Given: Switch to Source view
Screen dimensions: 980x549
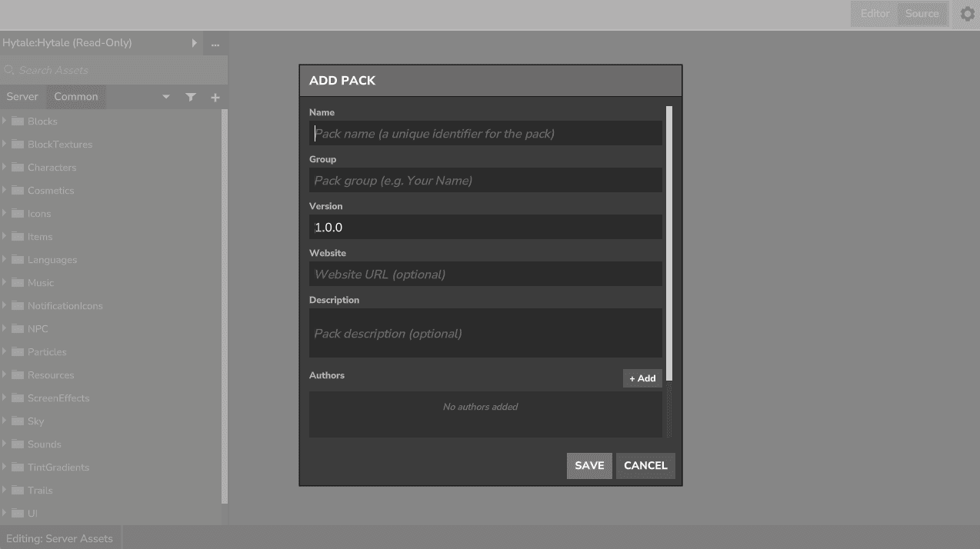Looking at the screenshot, I should (x=922, y=13).
